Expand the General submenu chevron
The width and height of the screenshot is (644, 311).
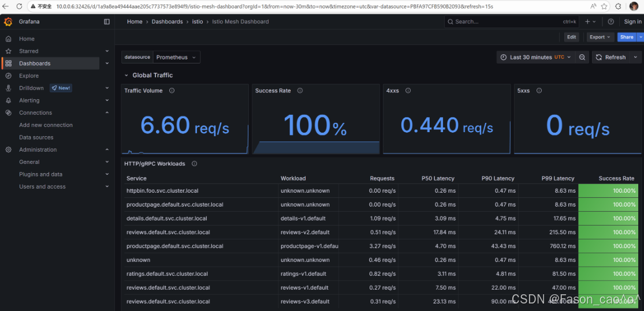(x=107, y=162)
